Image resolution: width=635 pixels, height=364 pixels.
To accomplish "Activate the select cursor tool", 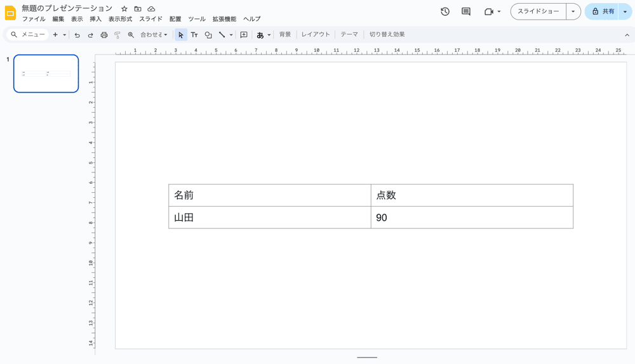I will pyautogui.click(x=181, y=35).
